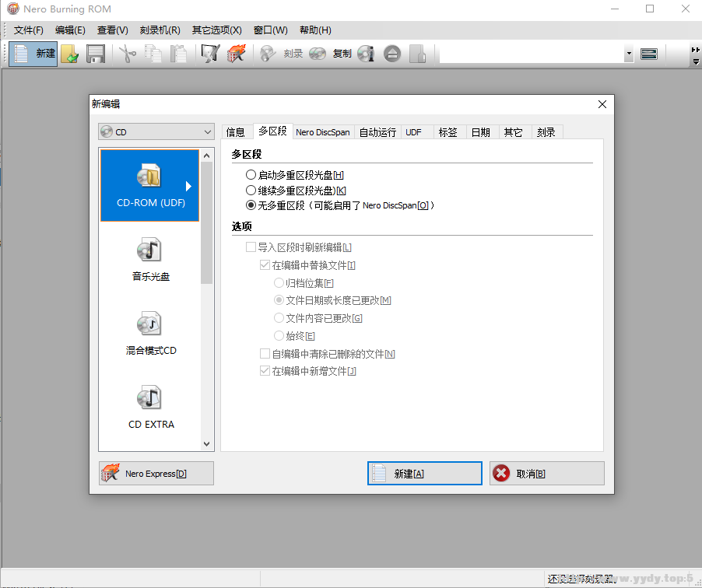The height and width of the screenshot is (588, 702).
Task: Click the Copy disc toolbar button
Action: (331, 54)
